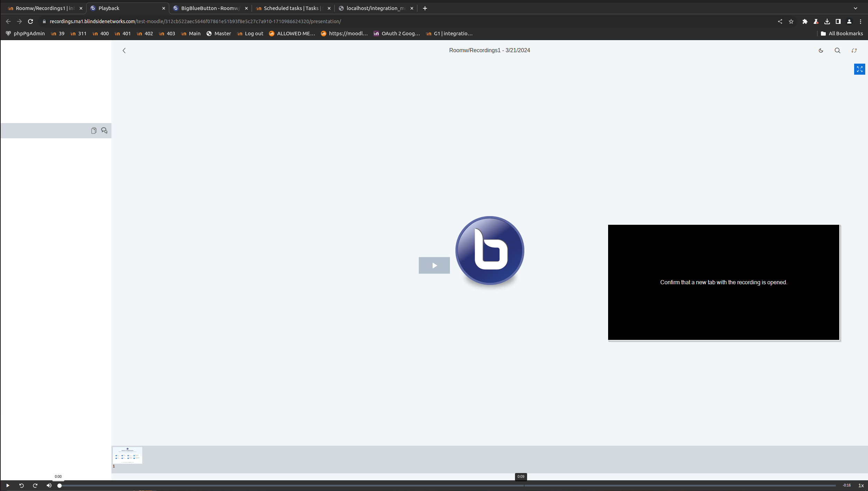Open the https://moodl... bookmark

coord(344,34)
